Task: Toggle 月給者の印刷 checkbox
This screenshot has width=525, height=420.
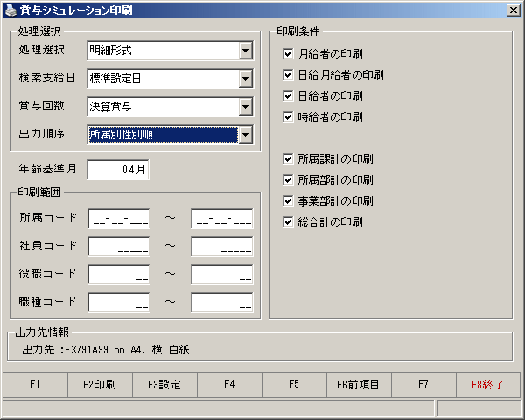Action: pyautogui.click(x=288, y=53)
